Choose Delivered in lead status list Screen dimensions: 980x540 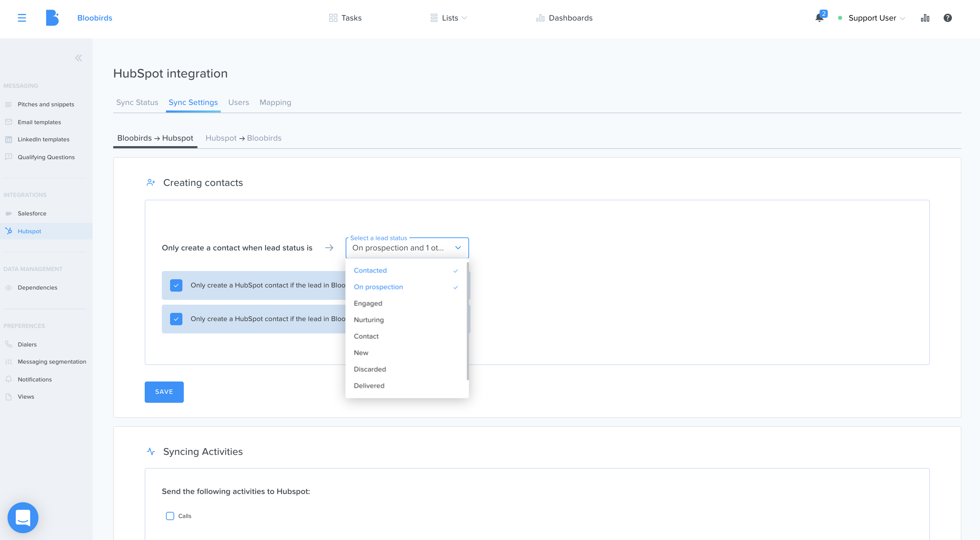click(406, 386)
